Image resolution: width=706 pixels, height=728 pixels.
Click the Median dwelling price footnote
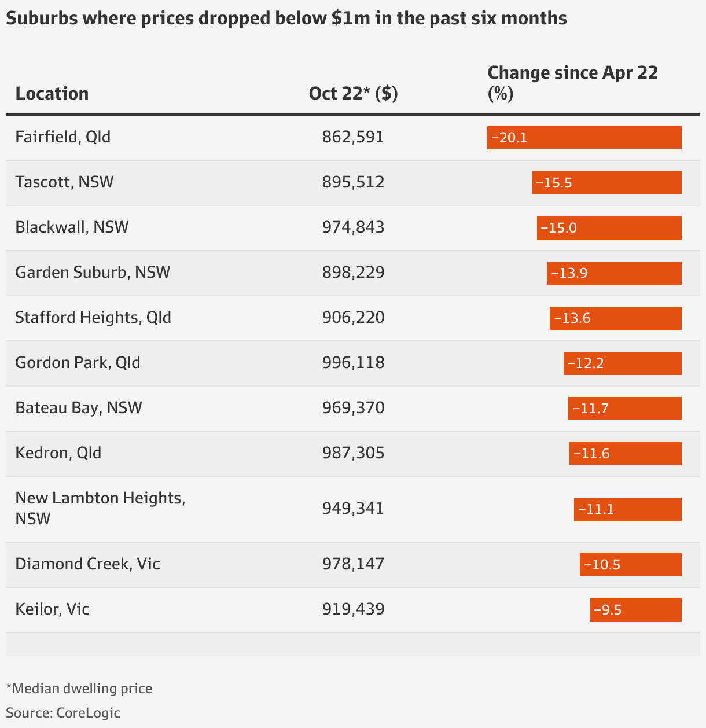(x=79, y=689)
